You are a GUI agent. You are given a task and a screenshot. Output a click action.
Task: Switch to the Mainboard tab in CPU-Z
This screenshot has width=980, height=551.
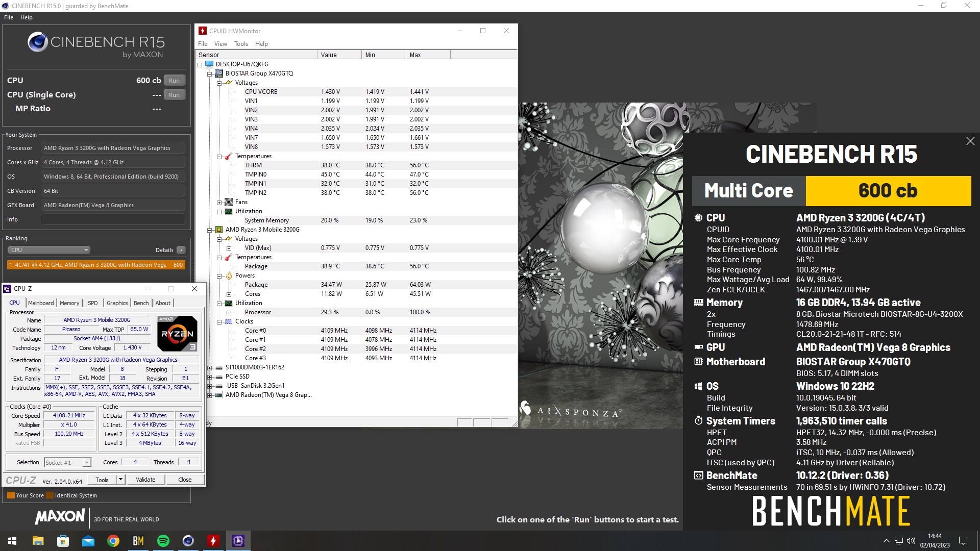[x=41, y=303]
